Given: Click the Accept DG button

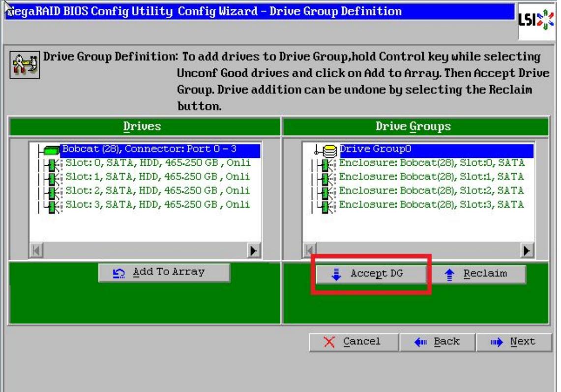Looking at the screenshot, I should [x=371, y=274].
